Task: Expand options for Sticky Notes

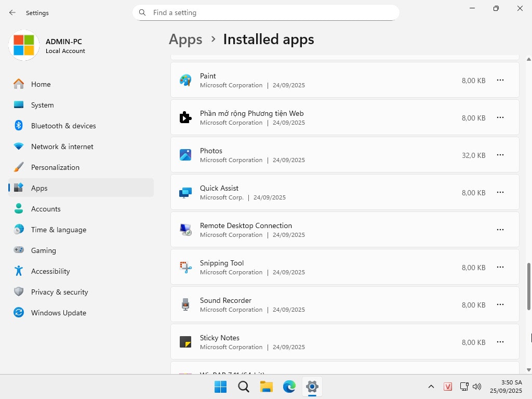Action: pos(500,342)
